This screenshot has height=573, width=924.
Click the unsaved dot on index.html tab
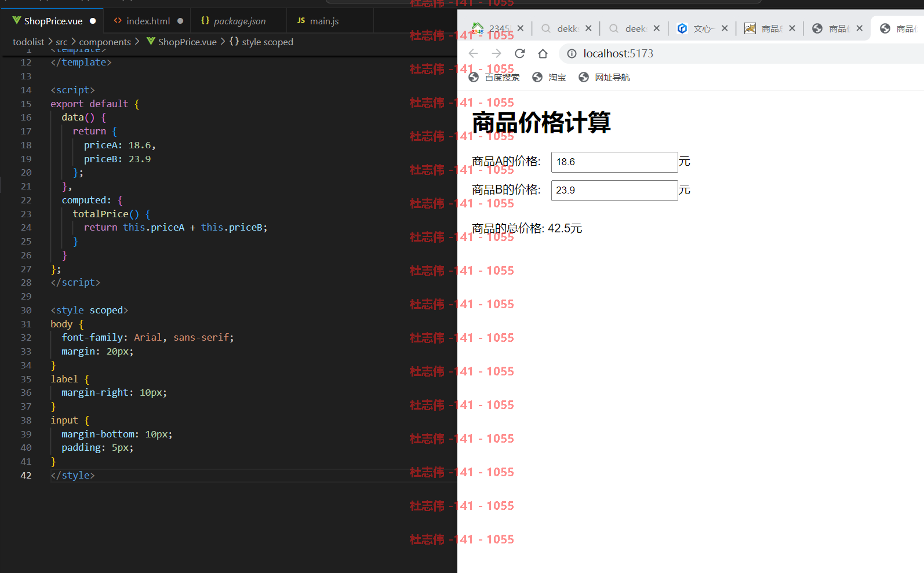coord(180,21)
